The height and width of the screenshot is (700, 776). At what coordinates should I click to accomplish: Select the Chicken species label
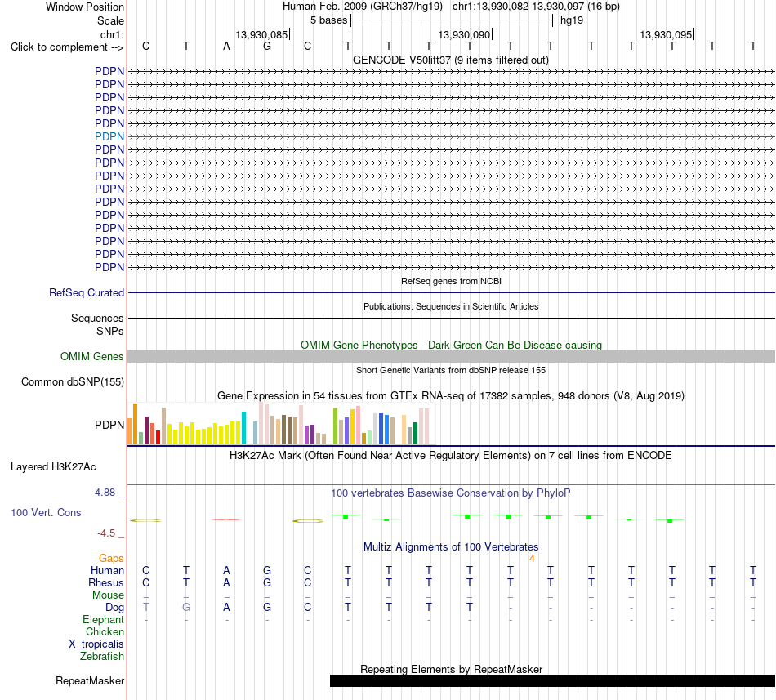point(105,631)
